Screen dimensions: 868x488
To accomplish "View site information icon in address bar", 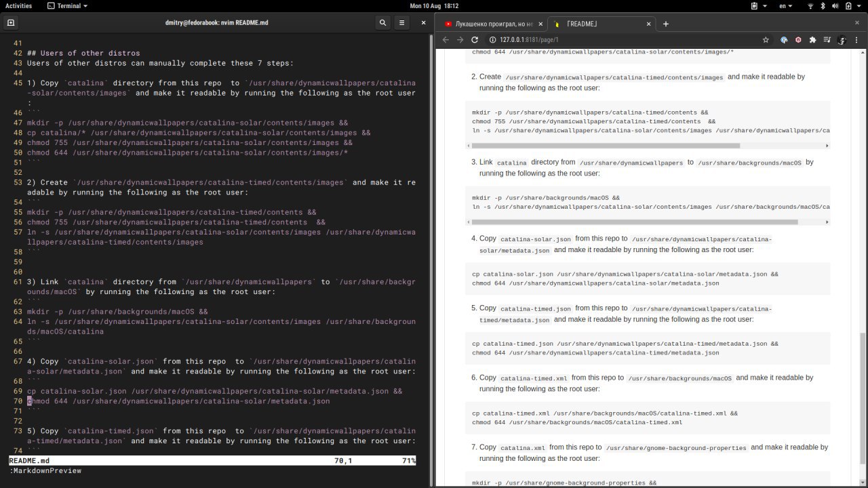I will pos(492,39).
